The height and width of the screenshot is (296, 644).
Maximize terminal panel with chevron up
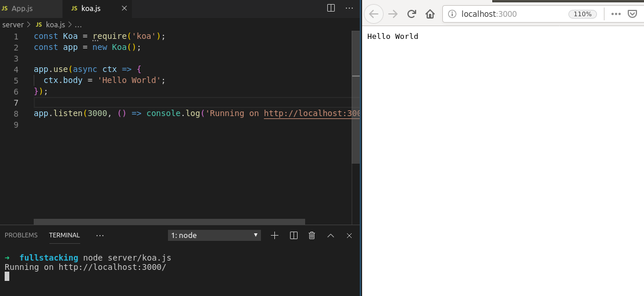pyautogui.click(x=331, y=235)
